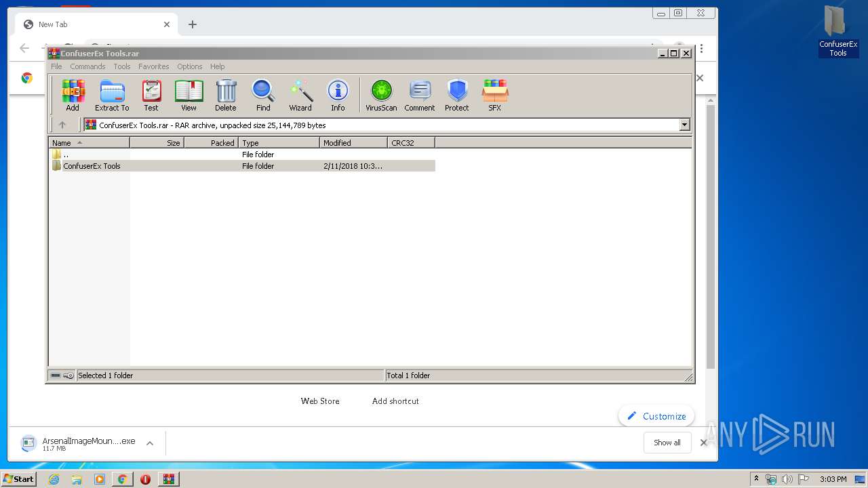
Task: Switch to Chrome in taskbar
Action: pyautogui.click(x=123, y=479)
